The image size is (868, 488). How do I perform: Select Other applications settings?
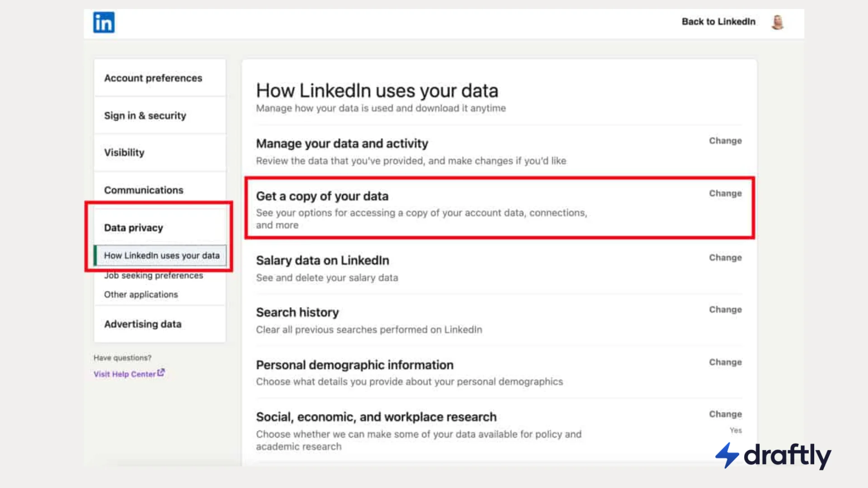tap(141, 294)
